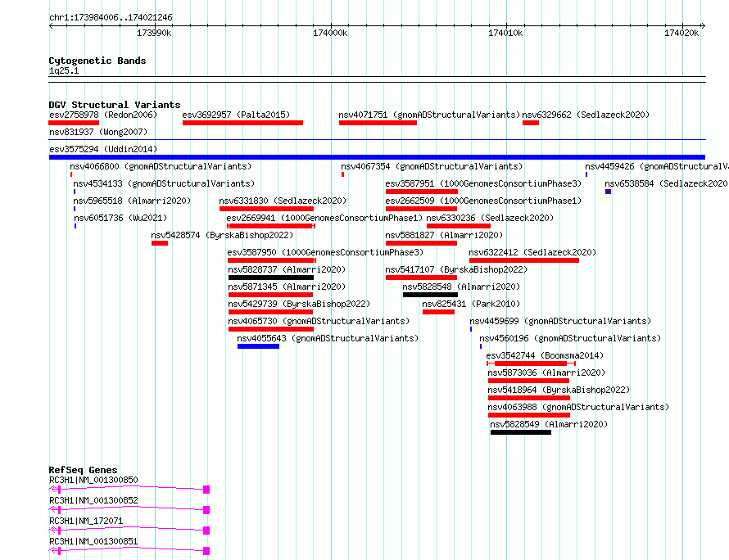Click the 174000k ruler position label

point(330,33)
